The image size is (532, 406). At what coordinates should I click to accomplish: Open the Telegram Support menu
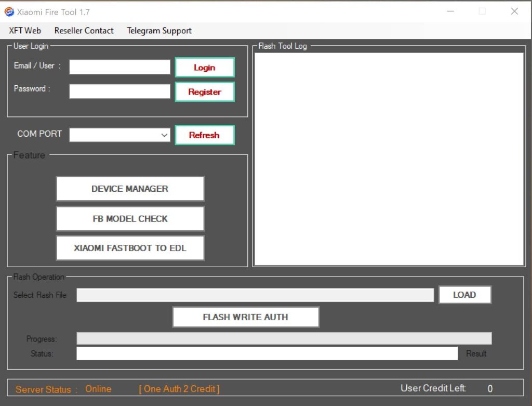[159, 31]
